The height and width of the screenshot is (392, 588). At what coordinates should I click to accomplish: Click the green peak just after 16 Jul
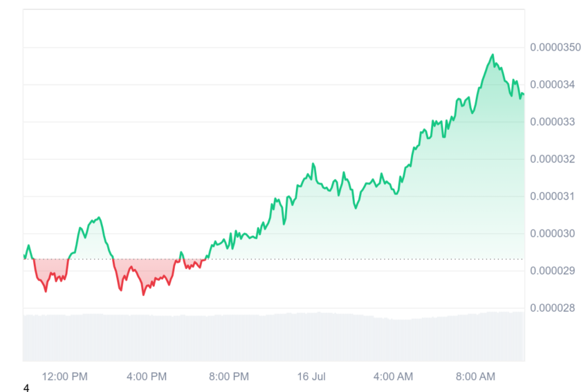[x=313, y=164]
